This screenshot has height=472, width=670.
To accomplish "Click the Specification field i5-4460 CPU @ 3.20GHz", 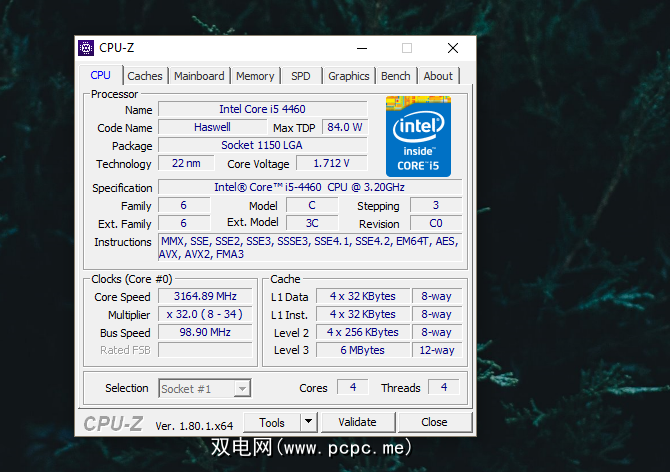I will tap(310, 187).
